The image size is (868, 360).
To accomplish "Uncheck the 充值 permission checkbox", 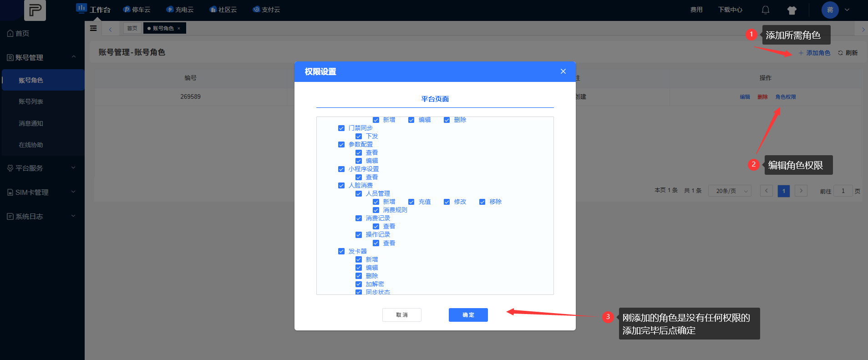I will point(411,202).
